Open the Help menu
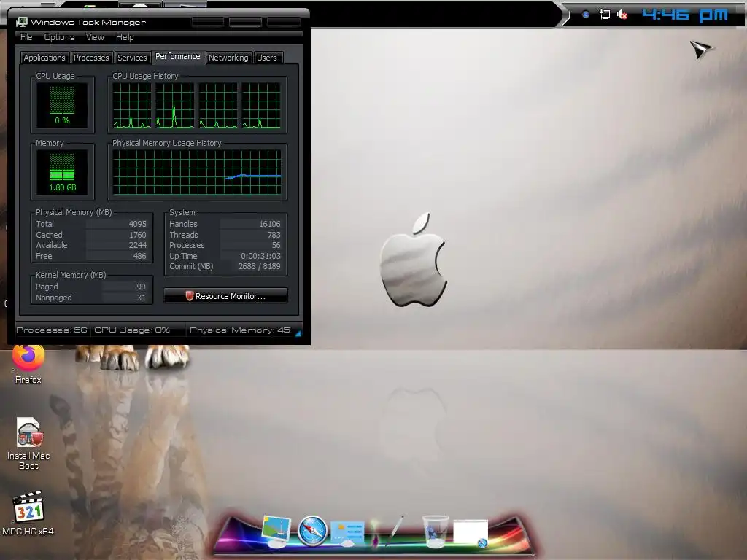This screenshot has width=747, height=560. click(125, 37)
